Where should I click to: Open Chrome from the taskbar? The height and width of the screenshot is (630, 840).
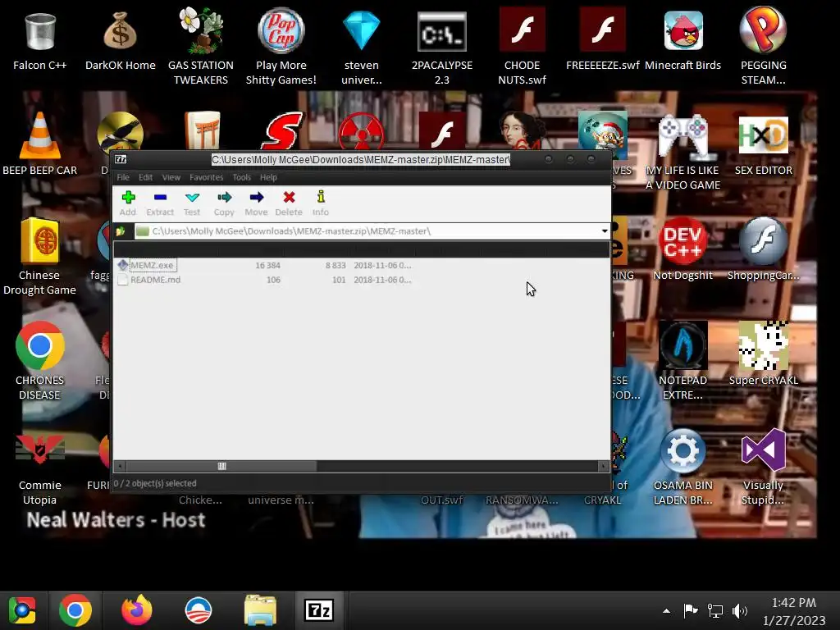pyautogui.click(x=75, y=610)
